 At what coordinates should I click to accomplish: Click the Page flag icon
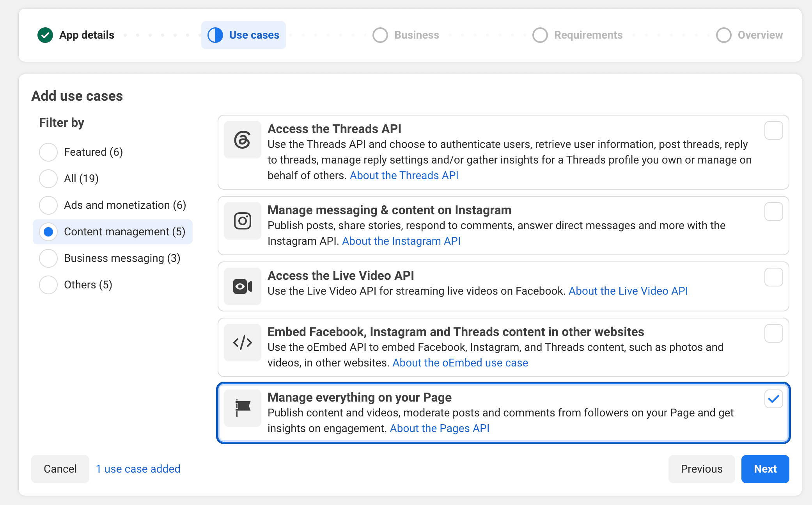[x=242, y=408]
